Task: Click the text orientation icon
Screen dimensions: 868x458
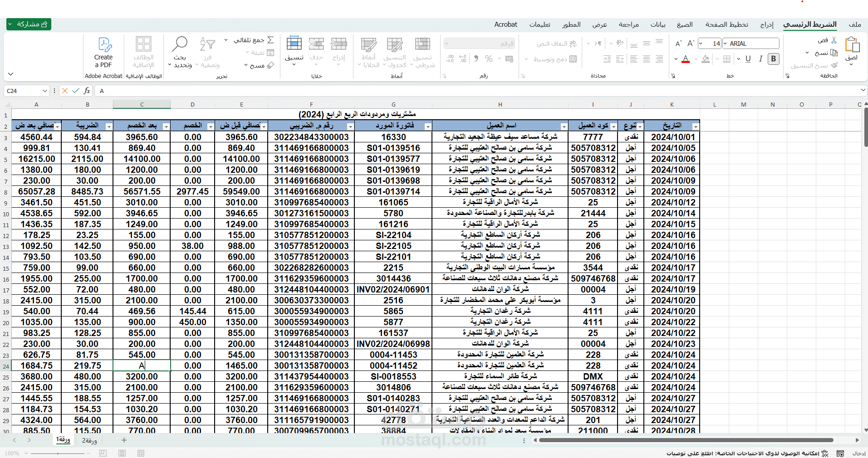Action: coord(620,44)
